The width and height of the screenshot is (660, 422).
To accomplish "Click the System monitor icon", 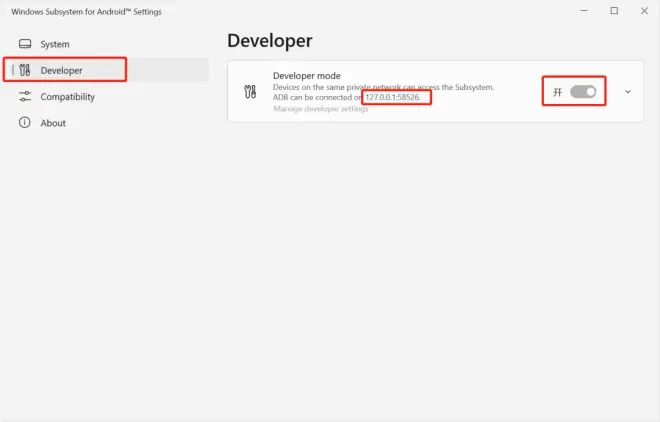I will (25, 44).
